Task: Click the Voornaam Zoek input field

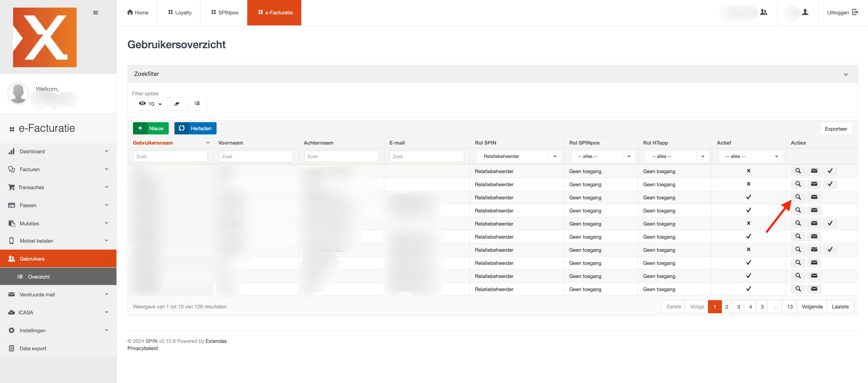Action: pos(256,156)
